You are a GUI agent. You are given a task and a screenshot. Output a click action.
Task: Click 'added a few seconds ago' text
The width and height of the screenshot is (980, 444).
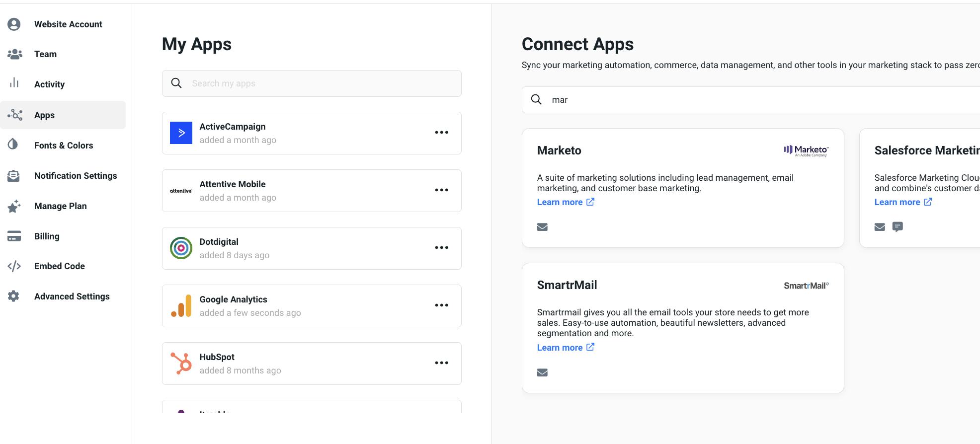pyautogui.click(x=250, y=313)
